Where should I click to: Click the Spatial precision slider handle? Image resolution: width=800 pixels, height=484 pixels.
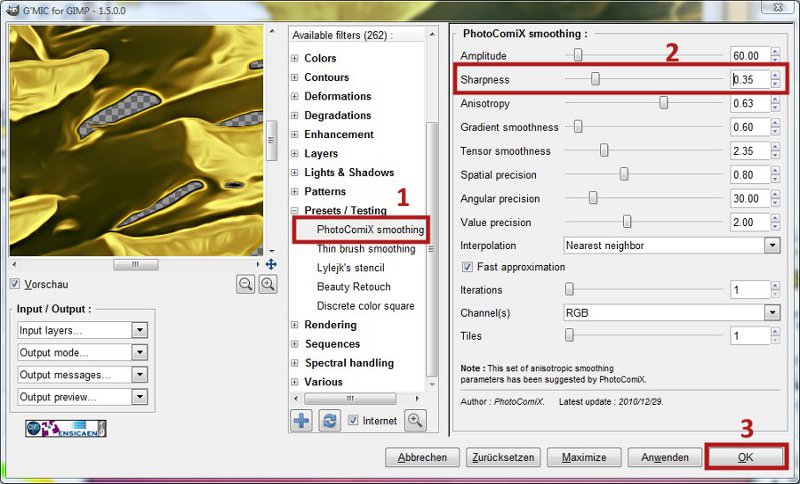(623, 174)
